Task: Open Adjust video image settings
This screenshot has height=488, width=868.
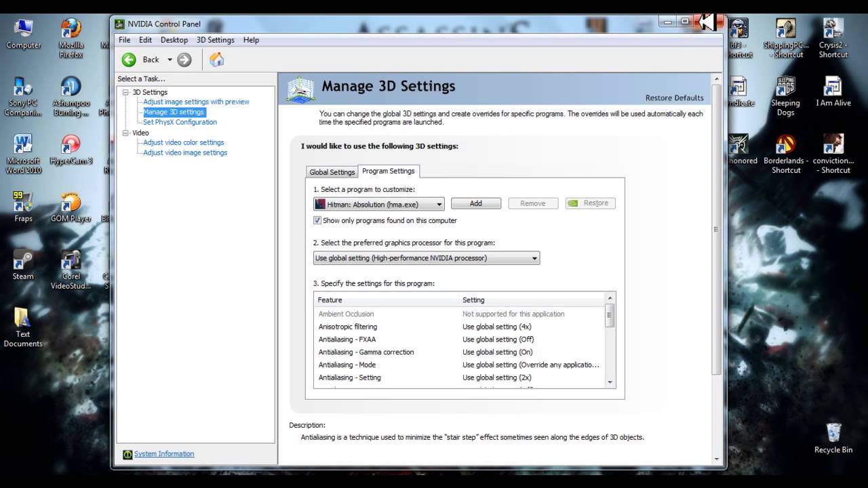Action: pyautogui.click(x=185, y=152)
